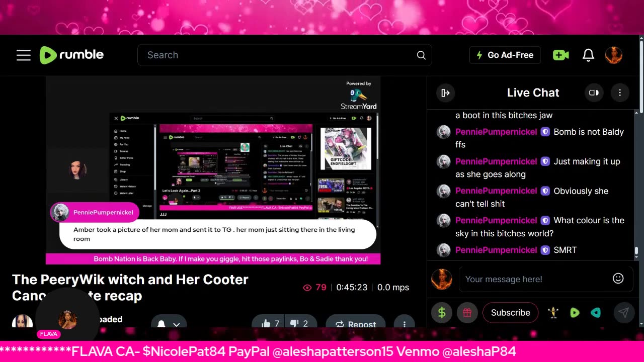644x362 pixels.
Task: Open the emoji picker smiley
Action: (618, 278)
